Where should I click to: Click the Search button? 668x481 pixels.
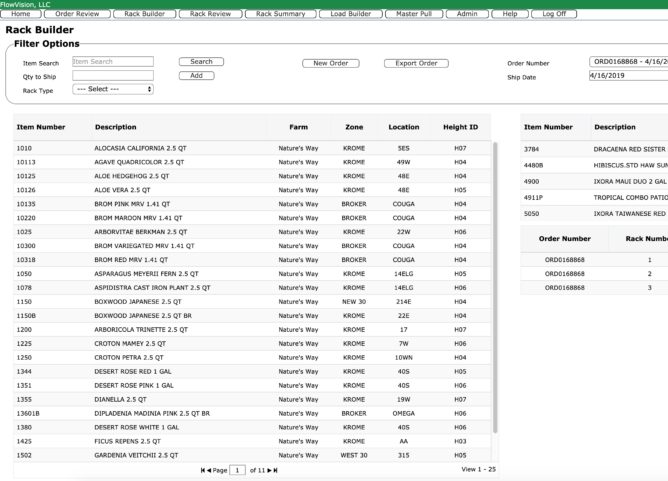(x=201, y=62)
